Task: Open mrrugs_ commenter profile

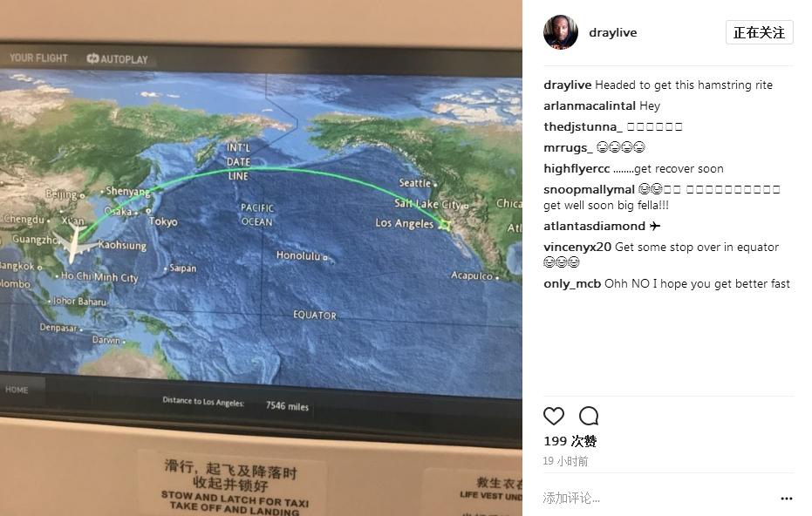Action: coord(568,148)
